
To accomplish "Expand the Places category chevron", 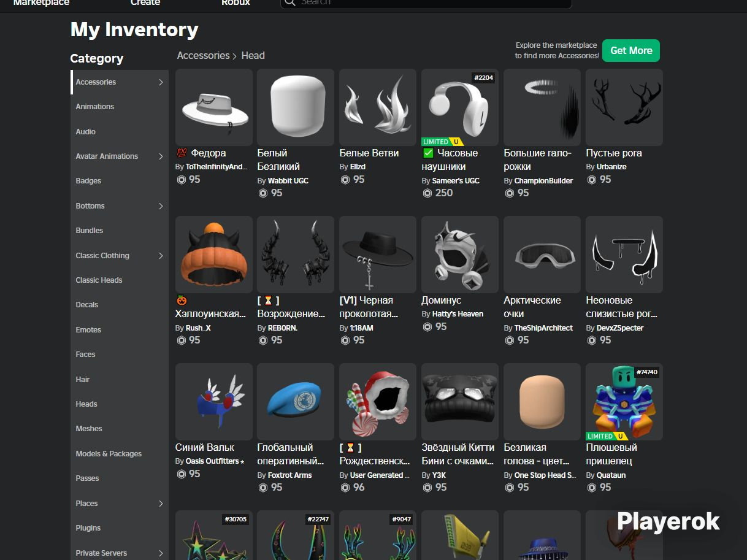I will (161, 504).
